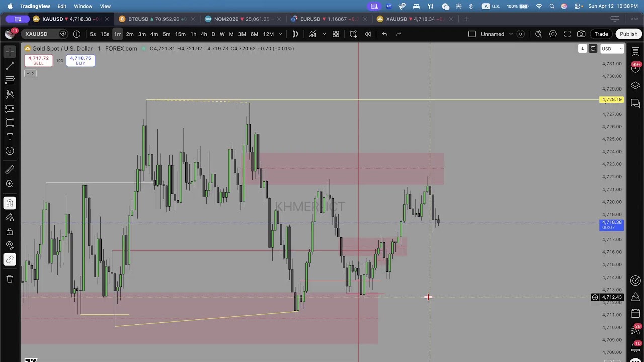Click the Publish button
Screen dimensions: 644x362
[628, 34]
